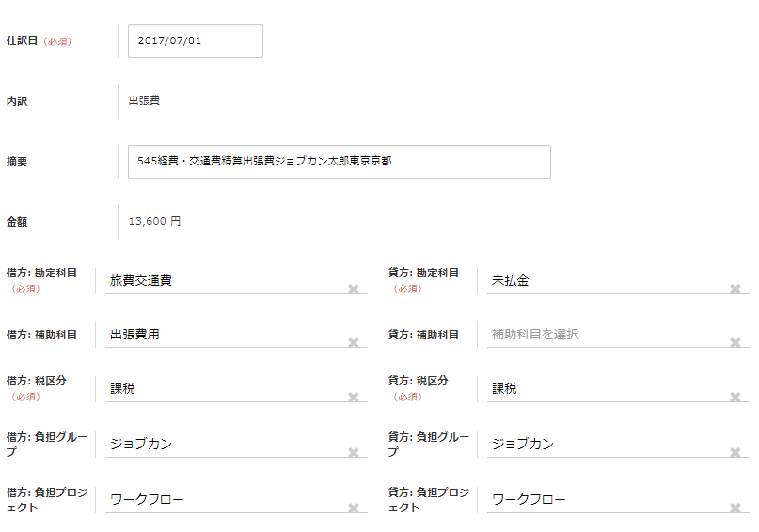Clear the credit 負担プロジェクト value ワークフロー
The height and width of the screenshot is (532, 759).
click(735, 508)
